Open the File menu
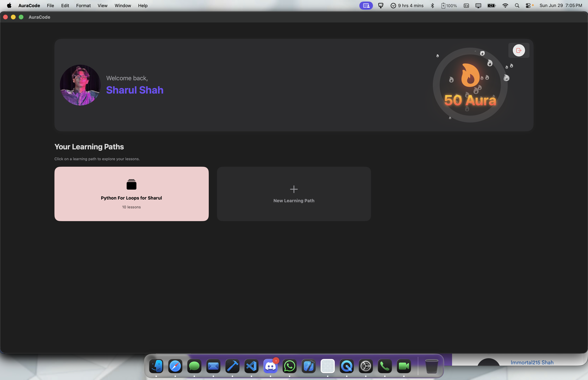The height and width of the screenshot is (380, 588). coord(50,5)
